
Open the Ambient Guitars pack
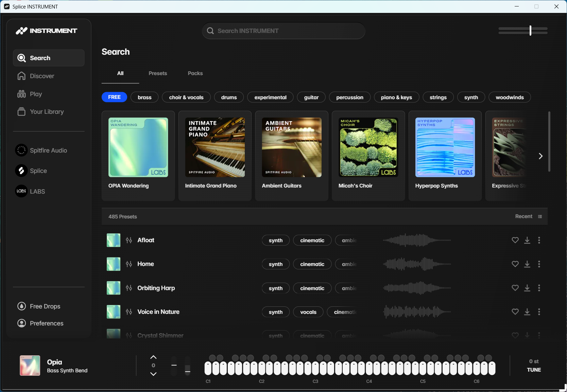(x=292, y=156)
